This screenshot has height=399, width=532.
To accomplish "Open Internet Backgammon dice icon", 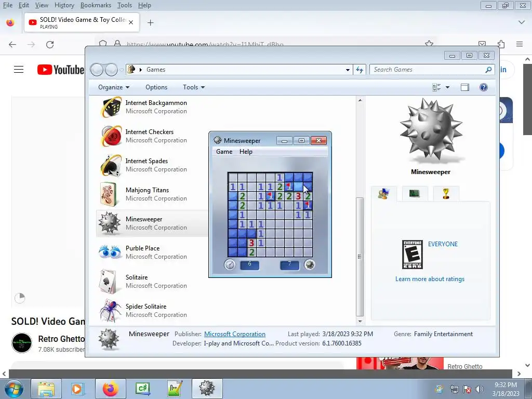I will point(111,107).
